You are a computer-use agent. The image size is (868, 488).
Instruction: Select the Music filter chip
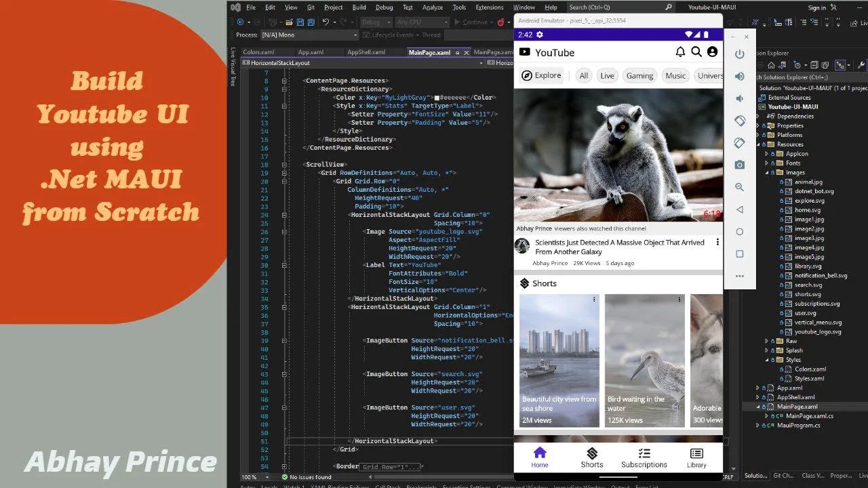coord(675,75)
